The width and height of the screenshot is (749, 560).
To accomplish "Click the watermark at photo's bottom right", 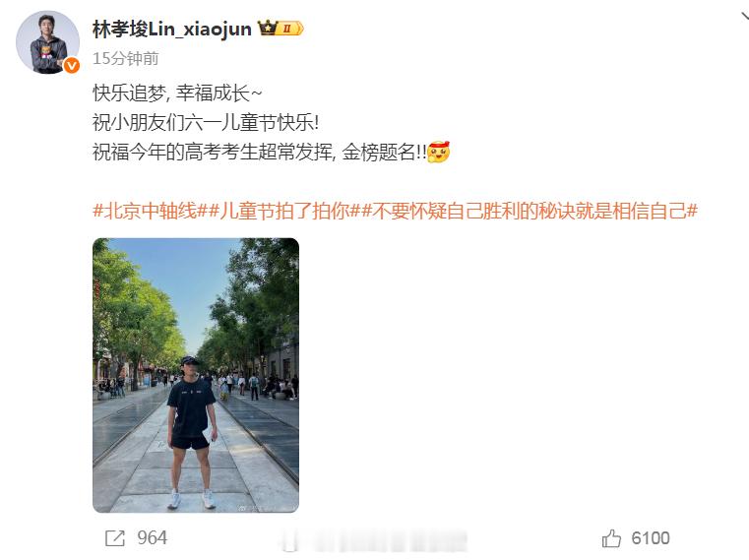I will (266, 508).
